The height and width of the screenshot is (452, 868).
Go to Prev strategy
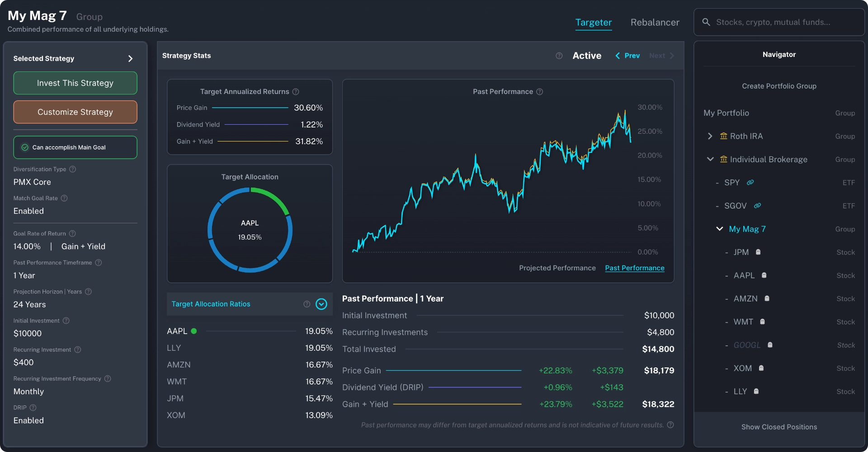click(627, 56)
